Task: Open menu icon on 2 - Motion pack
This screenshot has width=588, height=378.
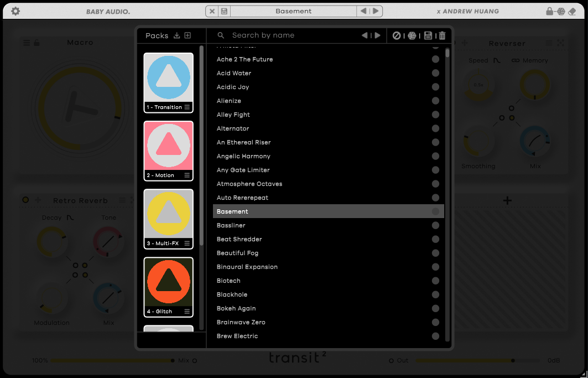Action: tap(187, 175)
